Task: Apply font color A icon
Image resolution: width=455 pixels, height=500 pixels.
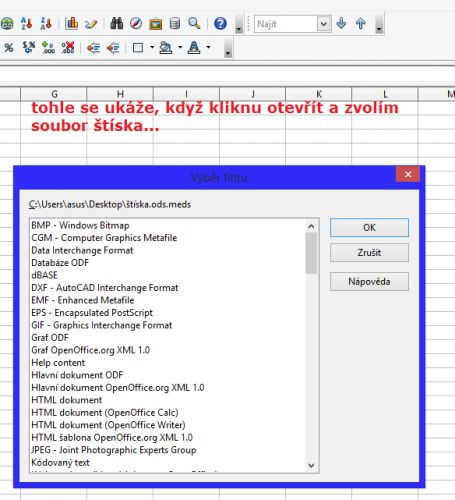Action: coord(194,48)
